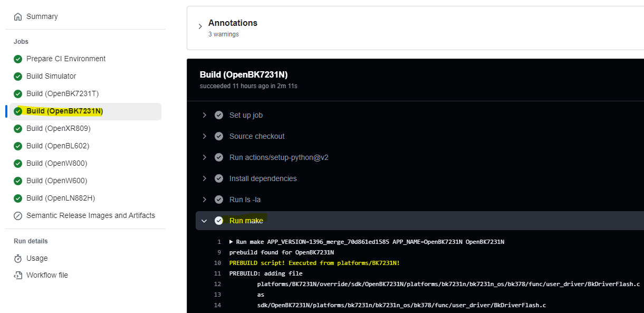Click log line number 10

click(218, 263)
